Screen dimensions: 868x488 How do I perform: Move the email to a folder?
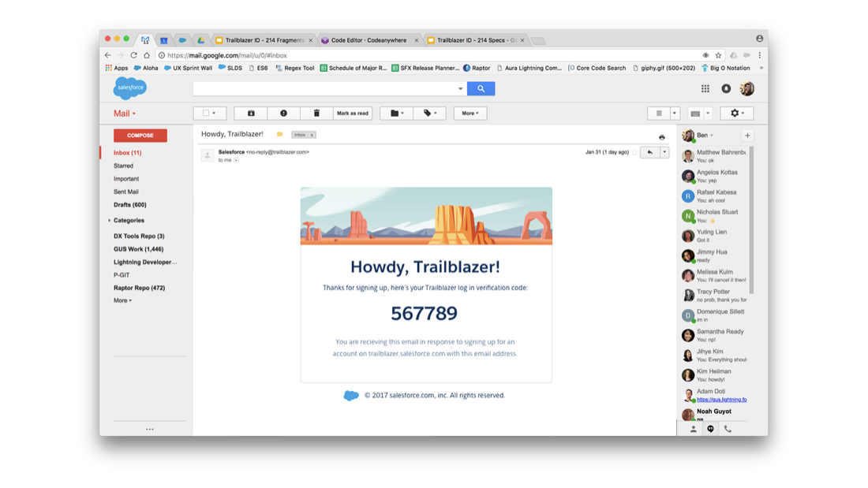(x=395, y=113)
